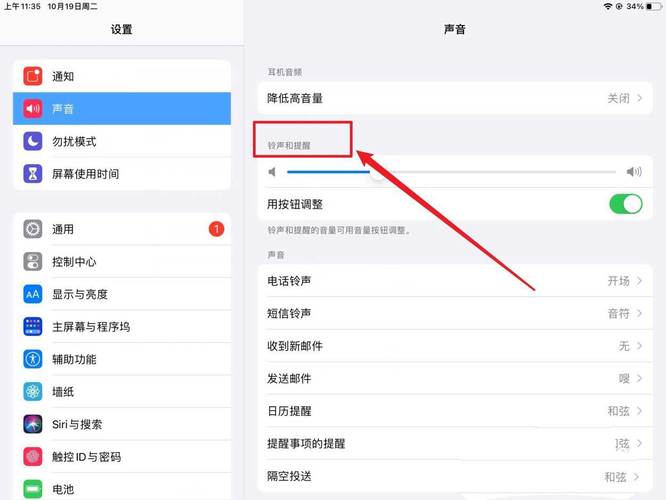
Task: Open 短信铃声 chevron next to 音符
Action: coord(639,314)
